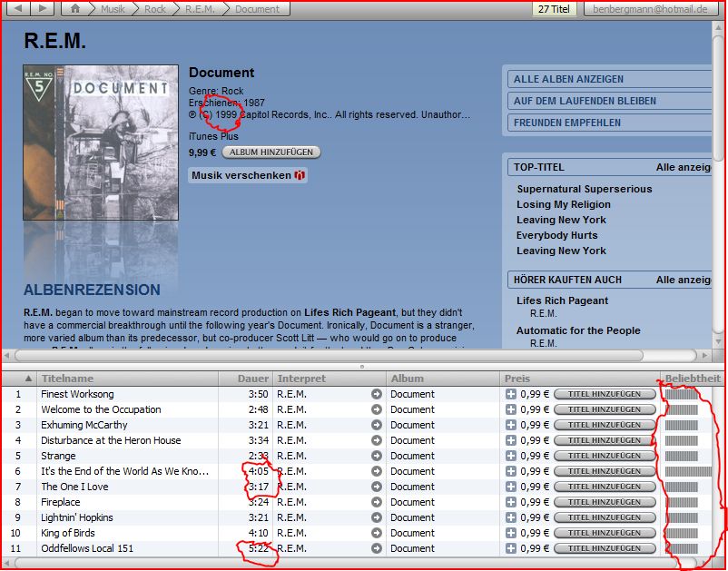The image size is (728, 571).
Task: Click the arrow icon in Oddfellows Local 151 row
Action: tap(377, 548)
